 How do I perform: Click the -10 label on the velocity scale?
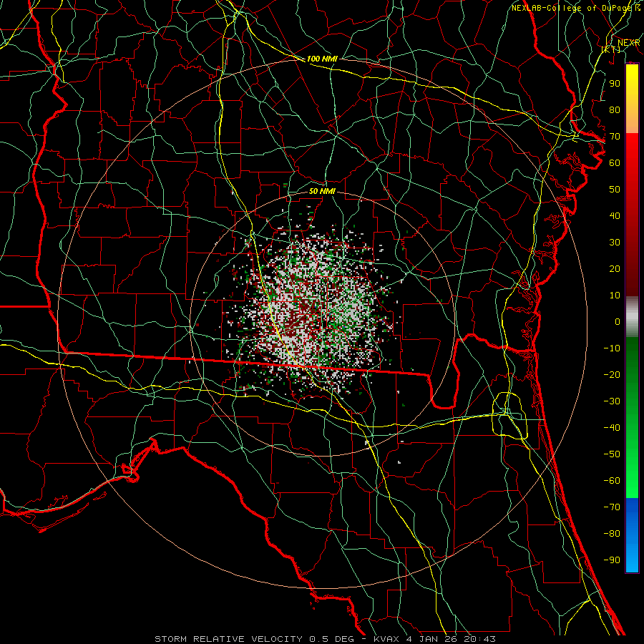[612, 348]
